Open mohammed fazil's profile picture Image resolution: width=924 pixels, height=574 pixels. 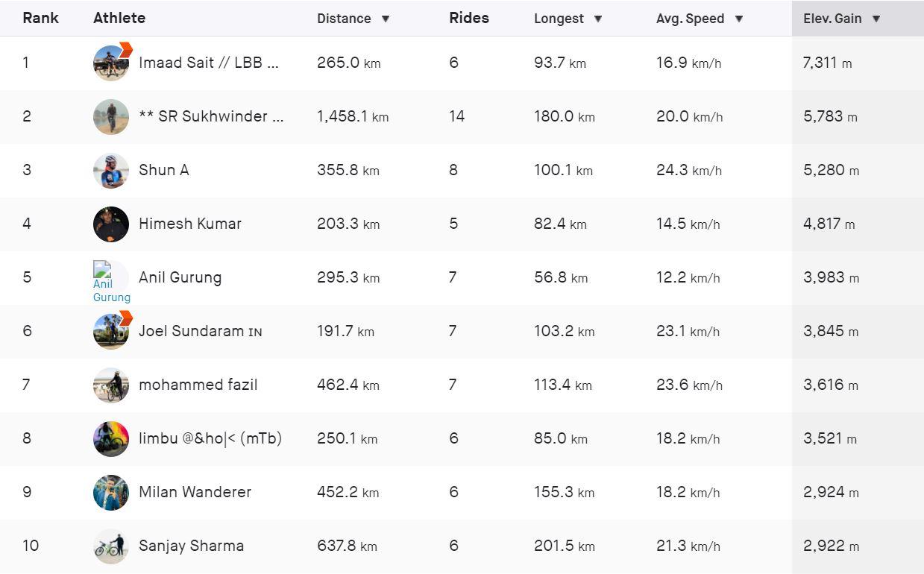(111, 385)
